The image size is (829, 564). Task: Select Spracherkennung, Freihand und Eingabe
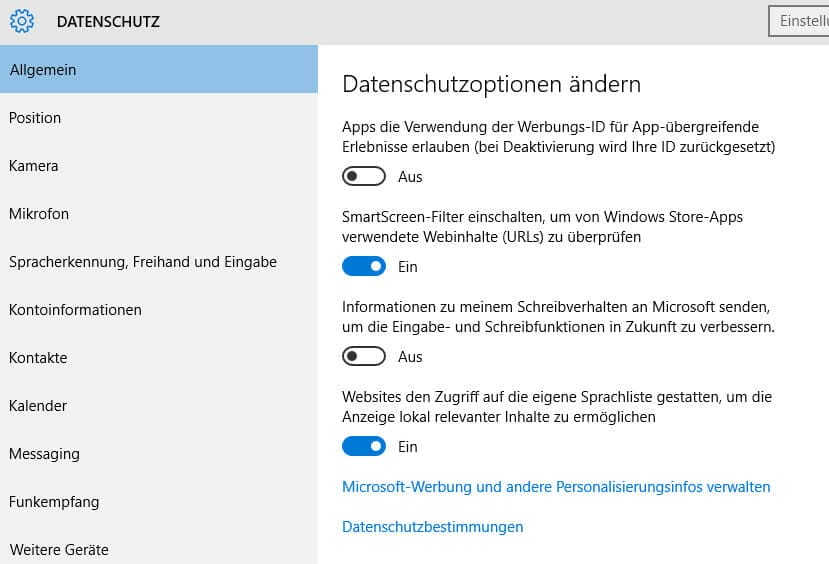pos(143,262)
